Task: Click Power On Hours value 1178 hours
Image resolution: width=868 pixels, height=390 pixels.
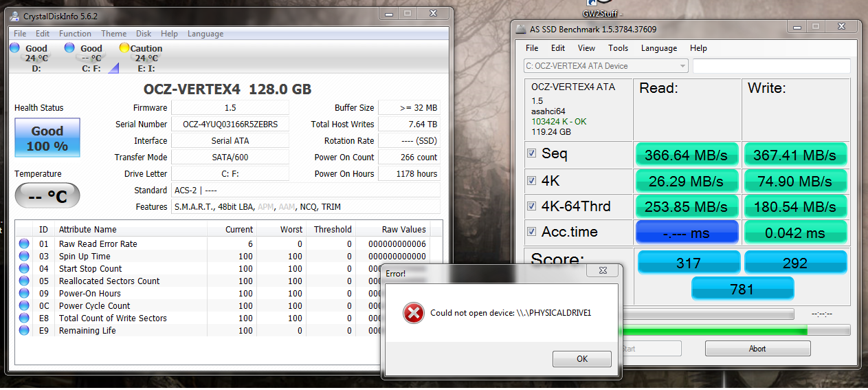Action: click(410, 174)
